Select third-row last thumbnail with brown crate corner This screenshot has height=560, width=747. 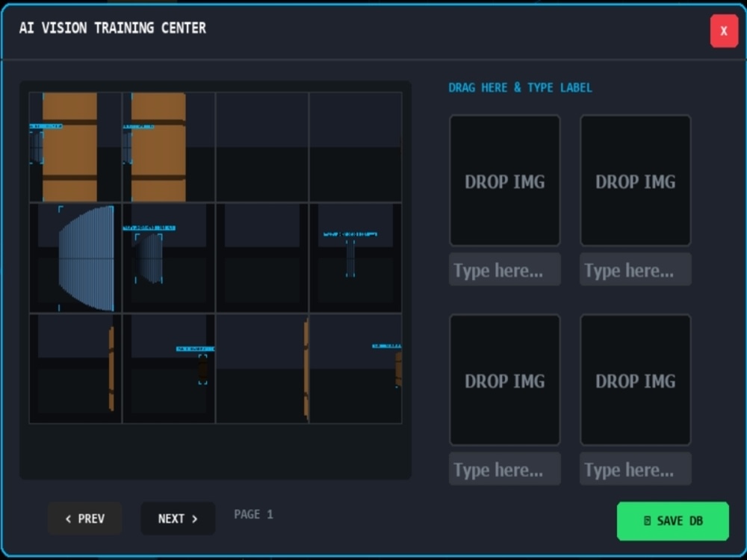(x=356, y=369)
